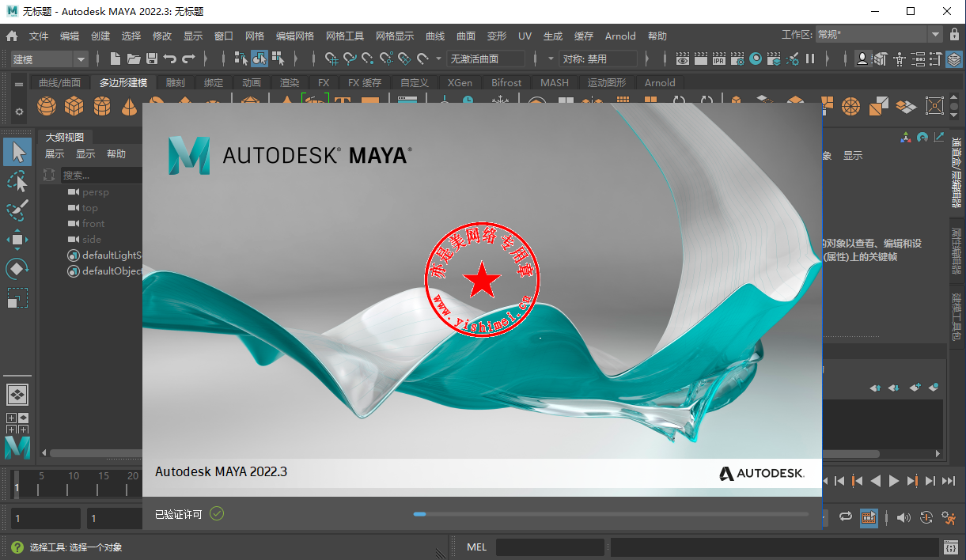Toggle snap to curves
This screenshot has height=560, width=966.
click(350, 59)
